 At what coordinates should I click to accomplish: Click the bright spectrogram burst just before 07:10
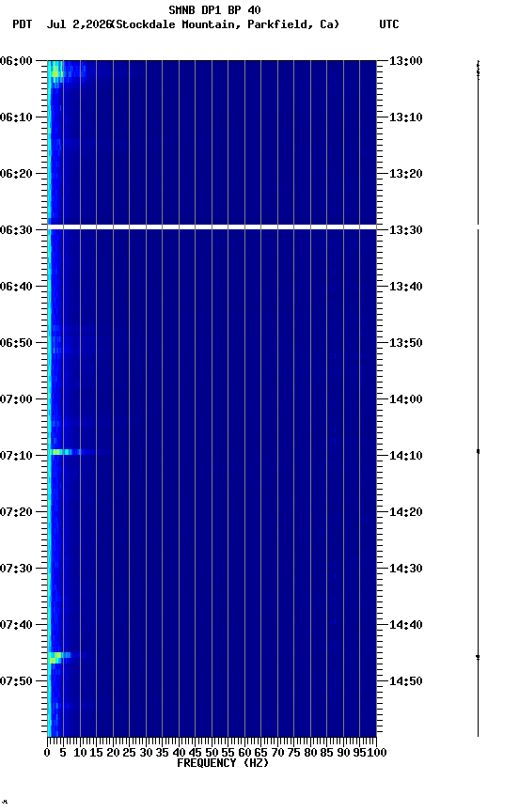[x=66, y=453]
